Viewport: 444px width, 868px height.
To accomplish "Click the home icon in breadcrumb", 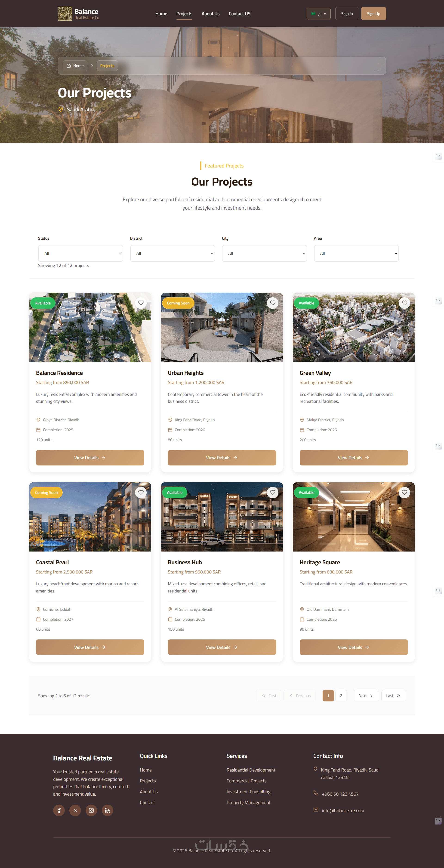I will pos(69,66).
